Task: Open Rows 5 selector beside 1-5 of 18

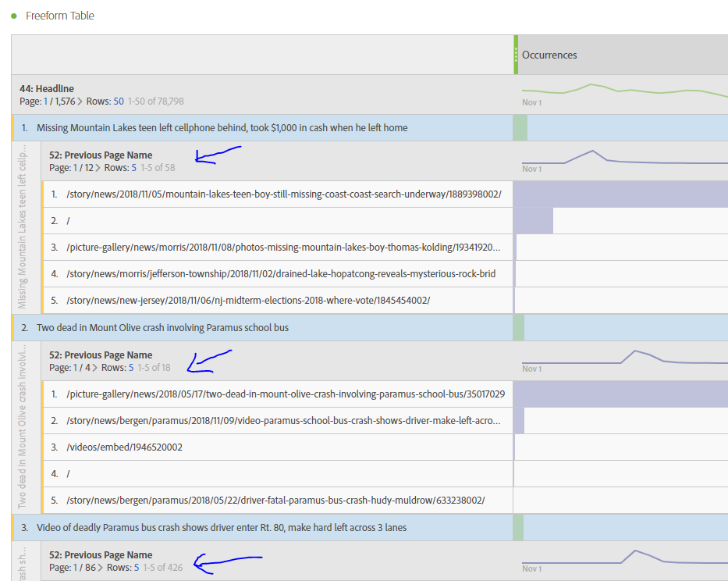Action: 131,368
